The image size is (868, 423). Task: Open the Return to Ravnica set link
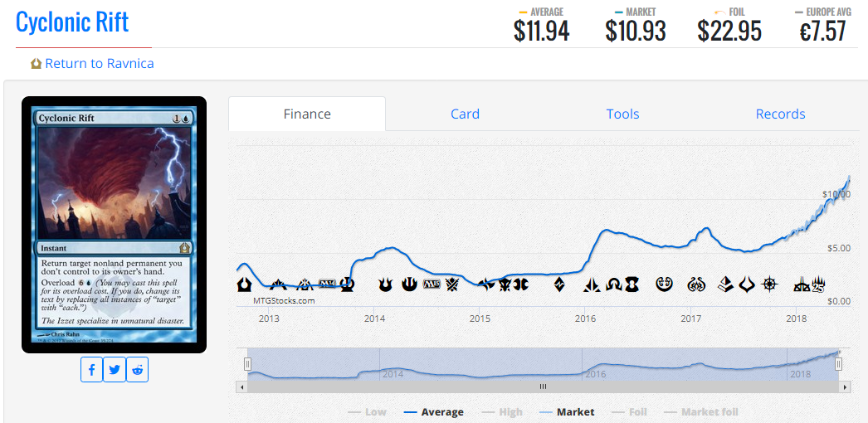pos(100,64)
